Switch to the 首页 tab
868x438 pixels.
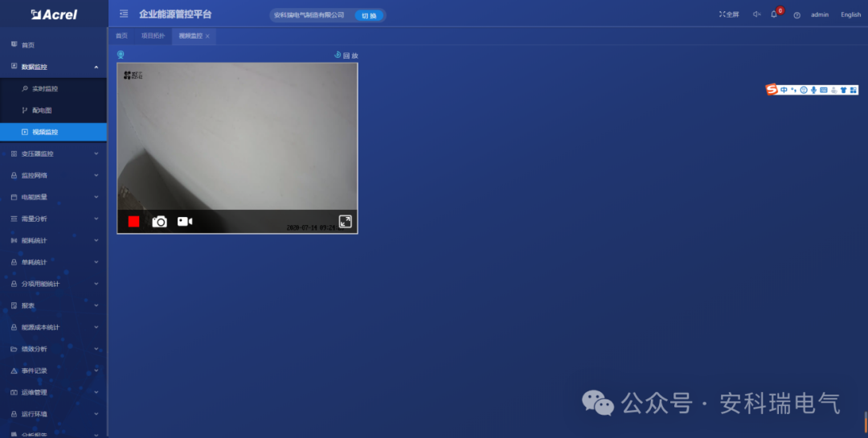pyautogui.click(x=121, y=36)
